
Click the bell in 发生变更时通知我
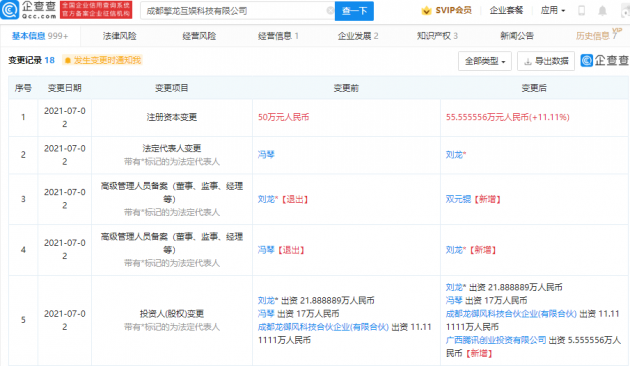click(68, 60)
